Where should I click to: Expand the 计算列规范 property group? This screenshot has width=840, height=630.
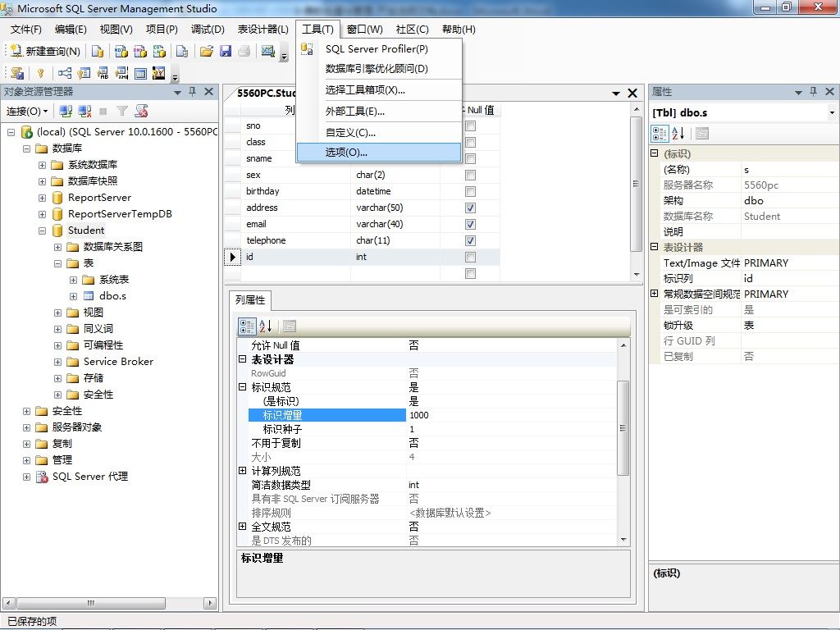[x=242, y=470]
